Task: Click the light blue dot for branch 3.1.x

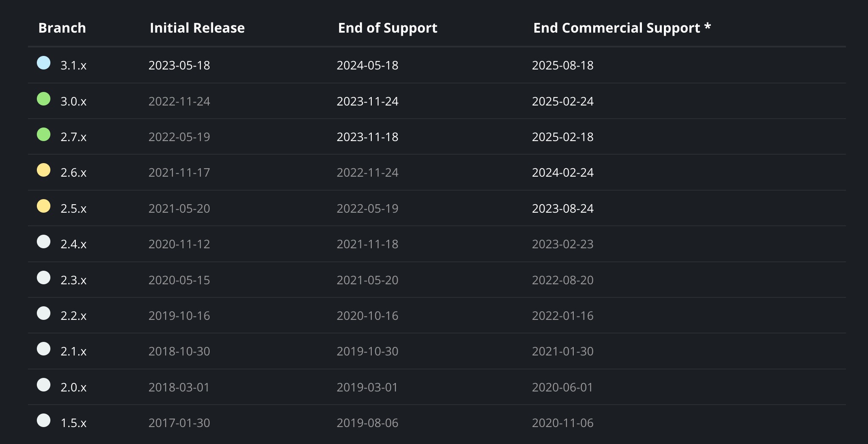Action: (44, 63)
